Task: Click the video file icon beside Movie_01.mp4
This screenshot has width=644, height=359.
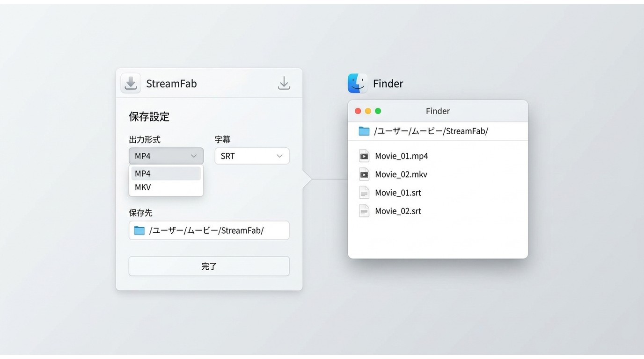Action: (364, 156)
